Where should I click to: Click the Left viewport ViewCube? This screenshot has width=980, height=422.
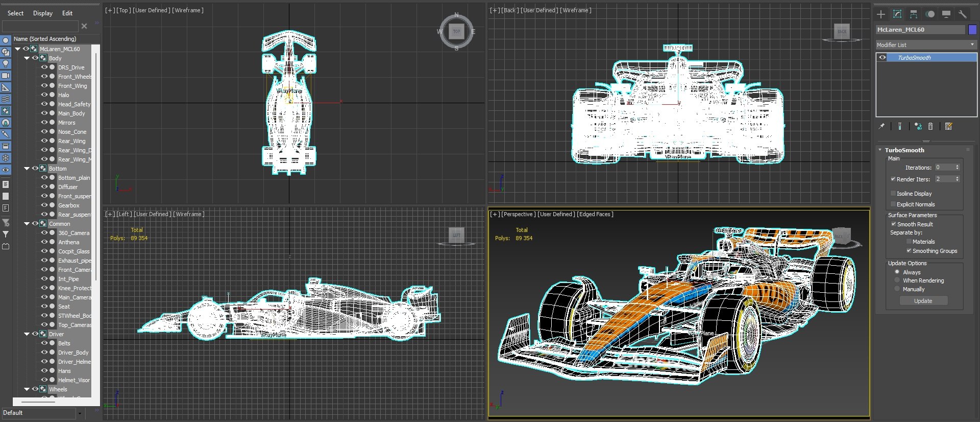[x=456, y=236]
